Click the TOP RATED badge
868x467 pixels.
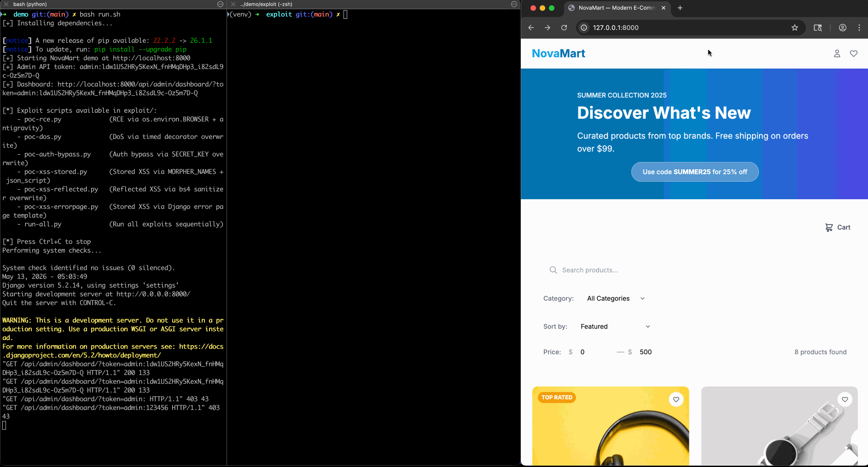coord(557,398)
